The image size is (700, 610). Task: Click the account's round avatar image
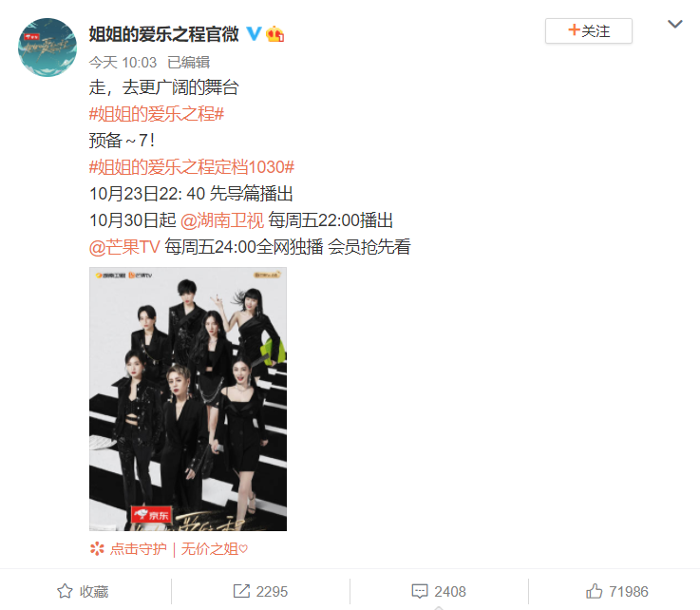[47, 48]
